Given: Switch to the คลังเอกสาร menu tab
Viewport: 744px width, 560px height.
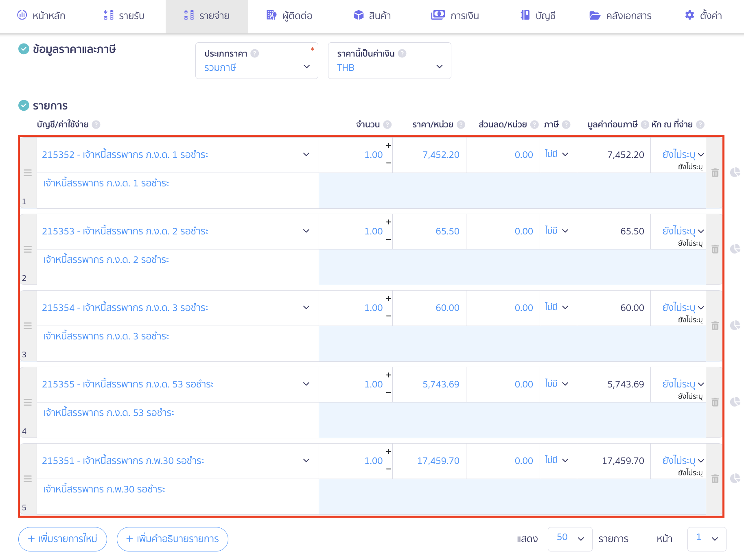Looking at the screenshot, I should click(x=620, y=16).
